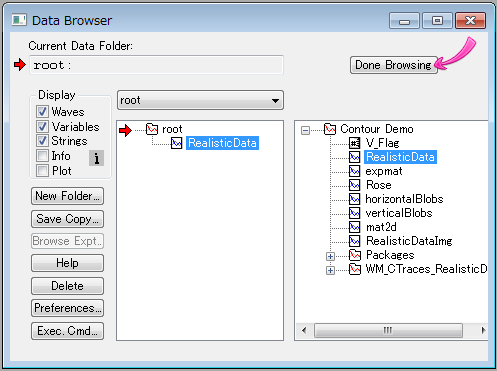Screen dimensions: 497x371
Task: Select the Packages folder label
Action: (x=390, y=255)
